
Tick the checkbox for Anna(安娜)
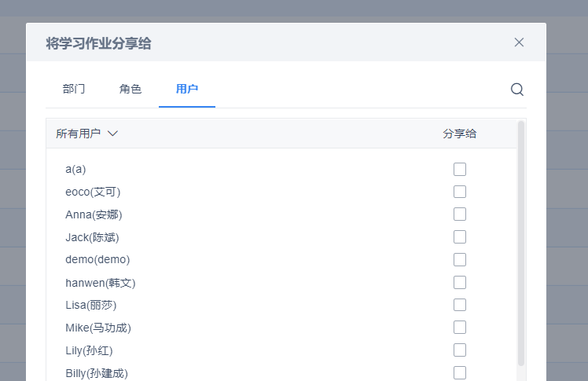pos(460,214)
